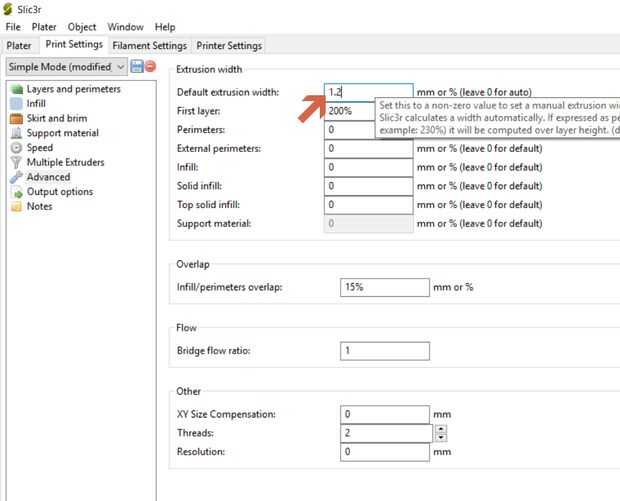
Task: Select Advanced settings page
Action: 48,177
